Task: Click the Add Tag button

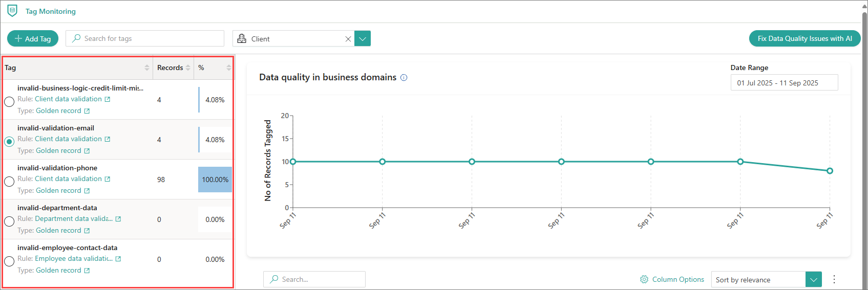Action: tap(33, 39)
